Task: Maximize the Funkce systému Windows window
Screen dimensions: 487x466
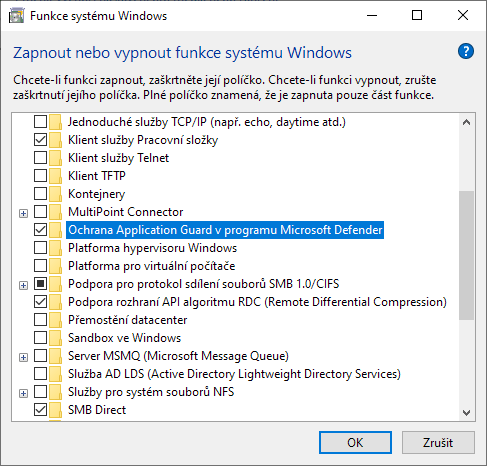Action: click(x=417, y=15)
